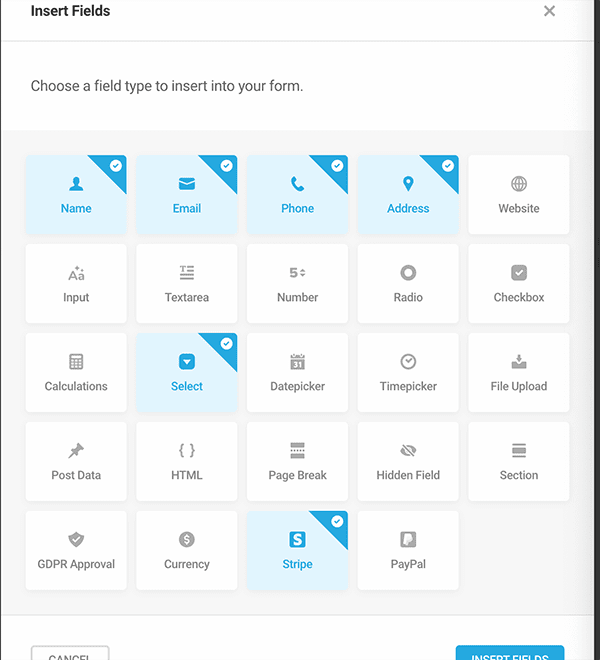Pick the Input field Aa icon
The width and height of the screenshot is (600, 660).
coord(76,273)
